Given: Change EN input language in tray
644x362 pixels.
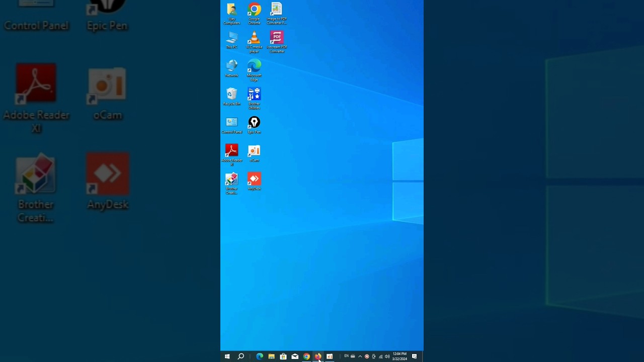Looking at the screenshot, I should pos(346,356).
